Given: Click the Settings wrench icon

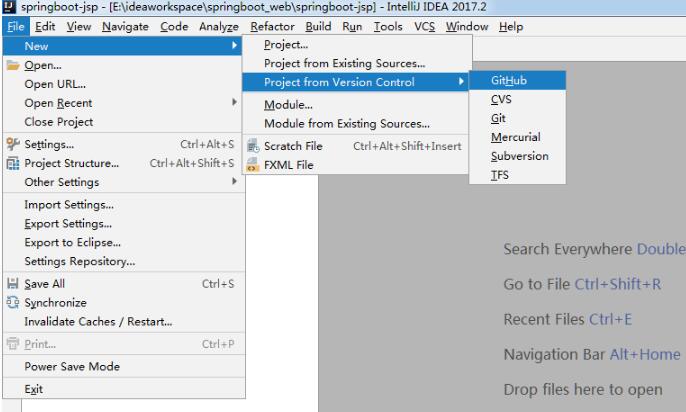Looking at the screenshot, I should pos(13,144).
